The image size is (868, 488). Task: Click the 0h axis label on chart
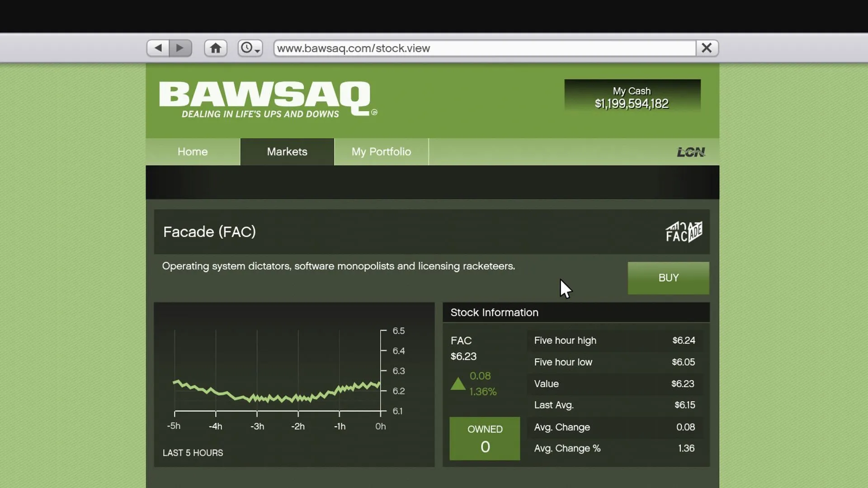pyautogui.click(x=381, y=427)
